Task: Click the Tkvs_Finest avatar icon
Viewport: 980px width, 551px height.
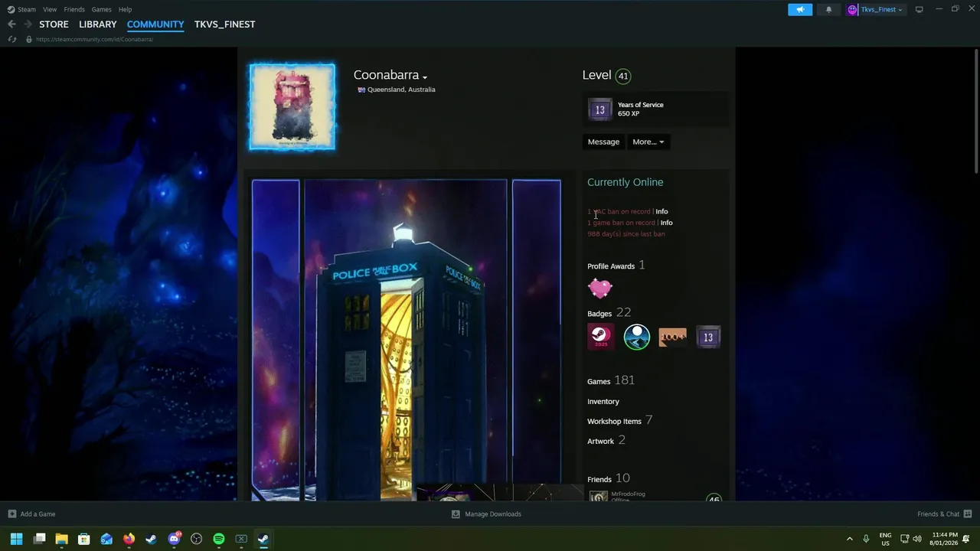Action: (x=852, y=9)
